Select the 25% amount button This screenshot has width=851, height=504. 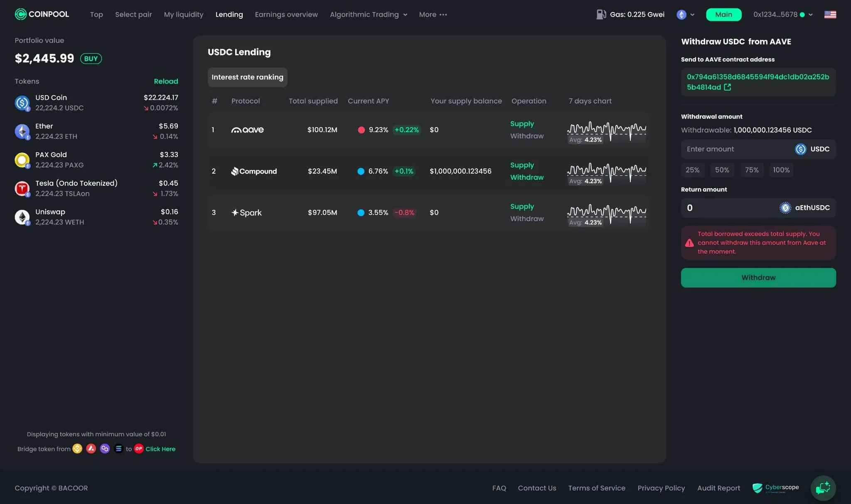coord(692,170)
